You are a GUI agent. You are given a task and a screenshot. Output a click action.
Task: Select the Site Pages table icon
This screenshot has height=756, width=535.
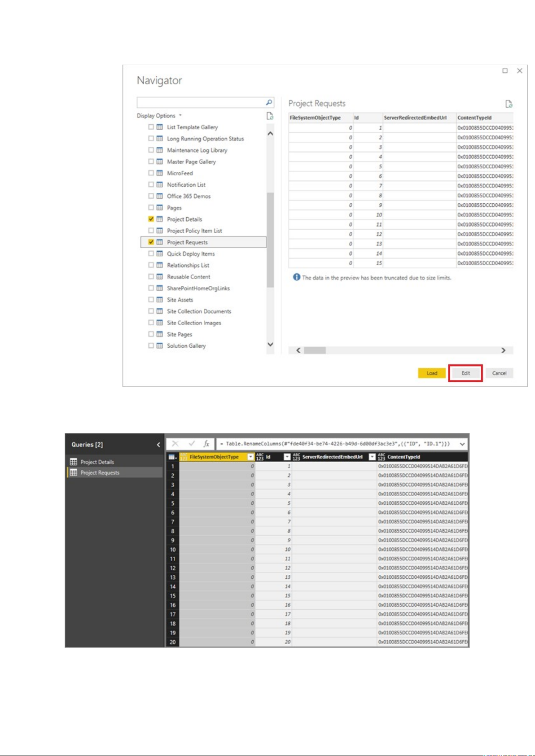159,334
